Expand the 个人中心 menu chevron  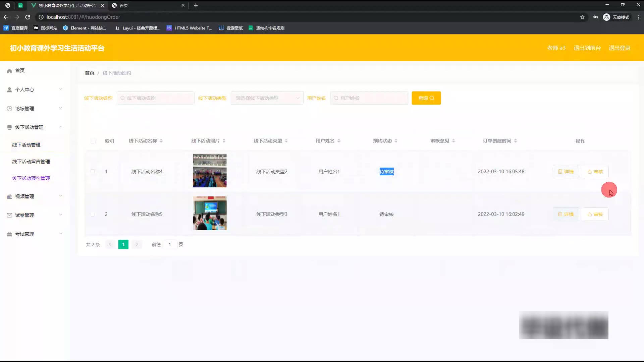tap(61, 89)
